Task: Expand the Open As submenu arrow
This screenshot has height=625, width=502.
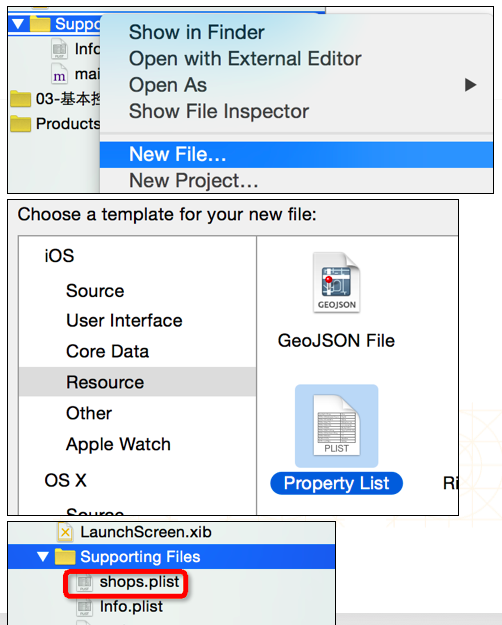Action: [471, 85]
